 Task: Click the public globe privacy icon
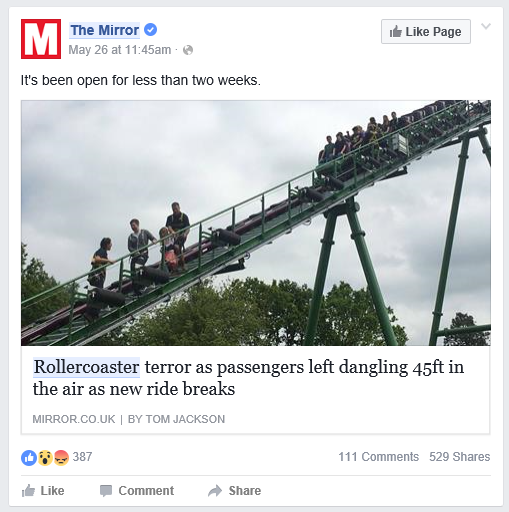(188, 50)
